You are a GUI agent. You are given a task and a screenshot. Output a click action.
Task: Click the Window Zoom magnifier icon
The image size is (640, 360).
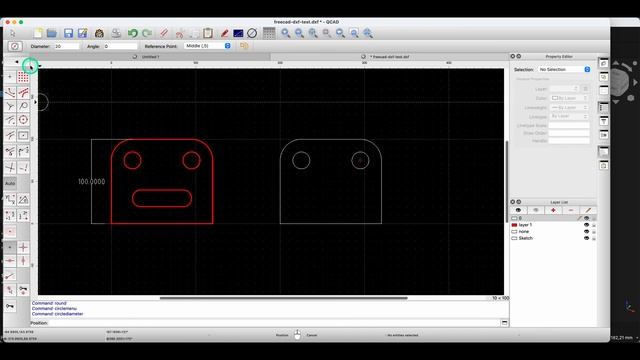(354, 33)
